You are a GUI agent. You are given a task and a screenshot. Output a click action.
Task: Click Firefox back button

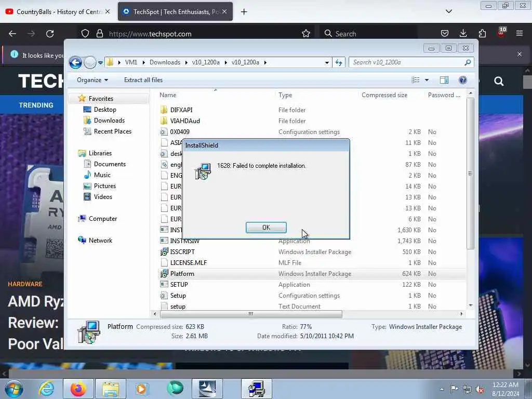[x=12, y=34]
